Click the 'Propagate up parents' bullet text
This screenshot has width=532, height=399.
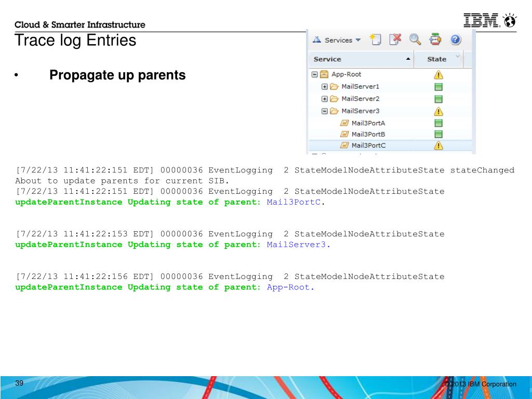click(117, 75)
